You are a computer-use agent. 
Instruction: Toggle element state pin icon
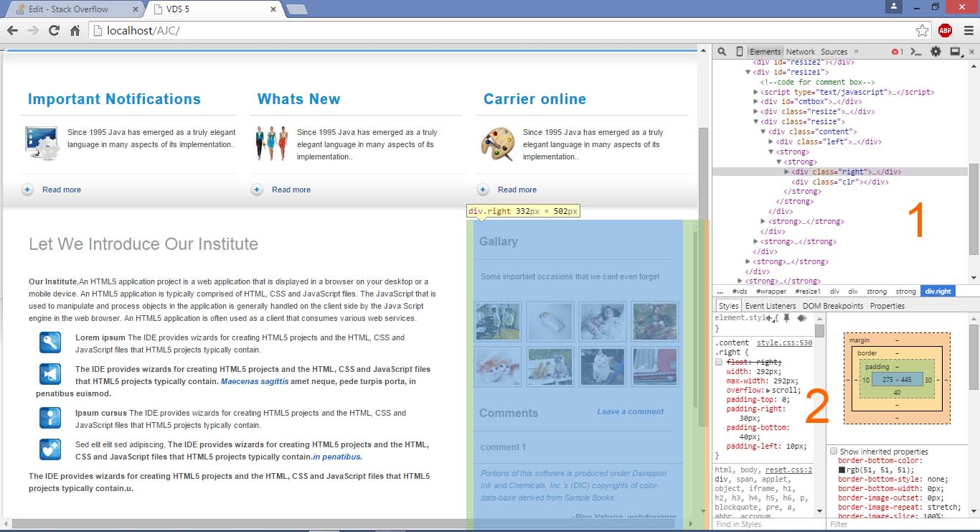[786, 318]
